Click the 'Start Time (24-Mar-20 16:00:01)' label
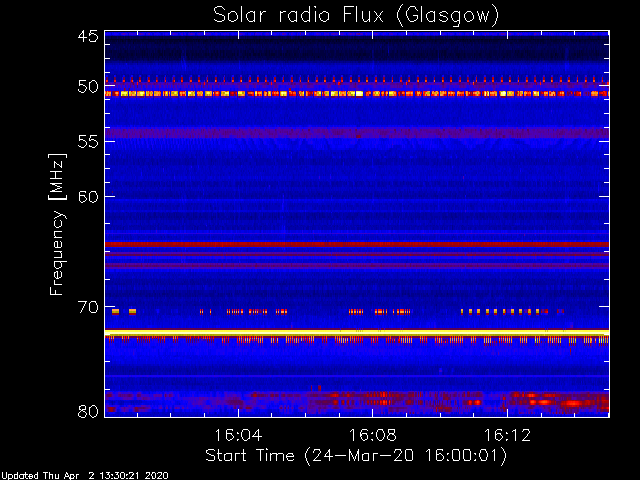This screenshot has height=480, width=640. click(x=356, y=456)
